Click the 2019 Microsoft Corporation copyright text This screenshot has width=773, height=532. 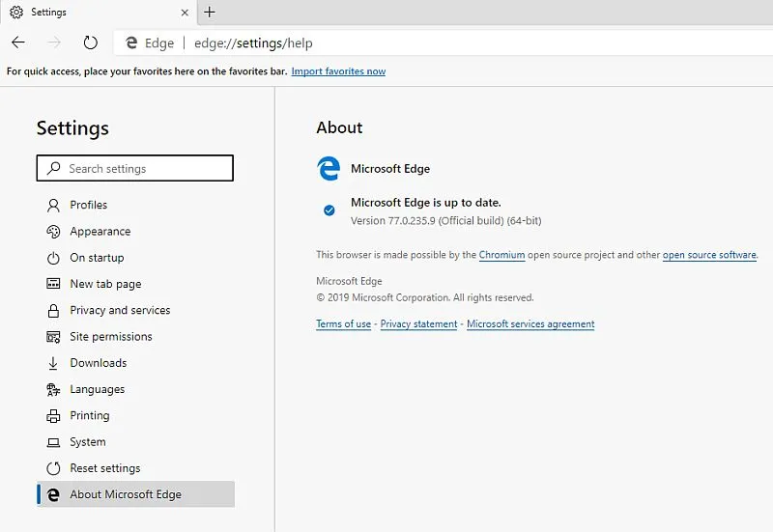coord(425,297)
